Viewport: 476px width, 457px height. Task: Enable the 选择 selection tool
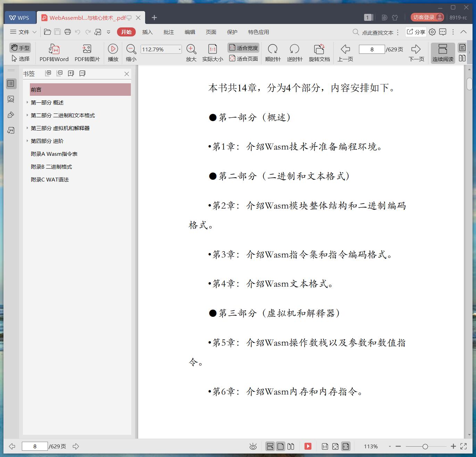click(x=20, y=59)
